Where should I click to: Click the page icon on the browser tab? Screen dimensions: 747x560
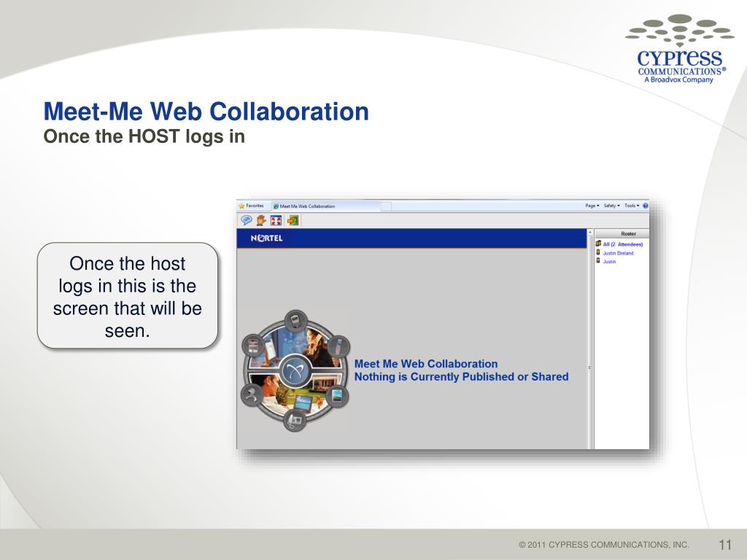point(276,206)
